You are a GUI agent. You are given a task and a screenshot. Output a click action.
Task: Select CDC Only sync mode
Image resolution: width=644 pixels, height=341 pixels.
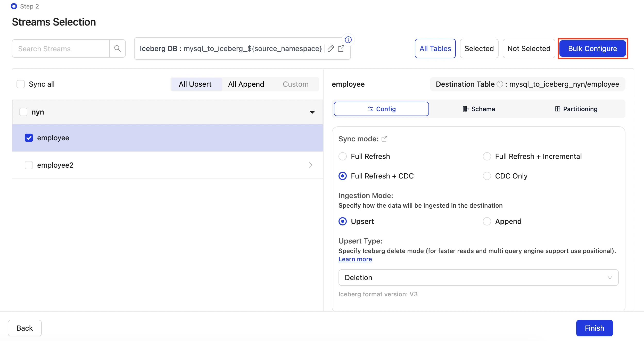[487, 176]
